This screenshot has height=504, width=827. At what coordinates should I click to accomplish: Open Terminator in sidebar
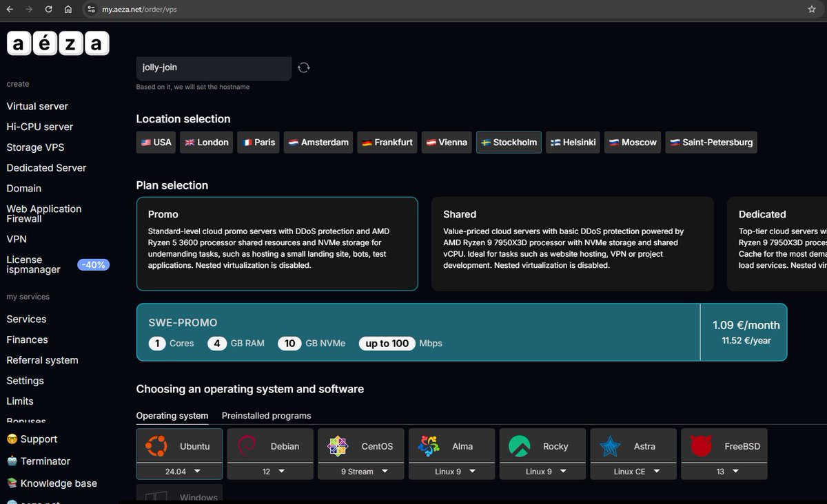(39, 461)
